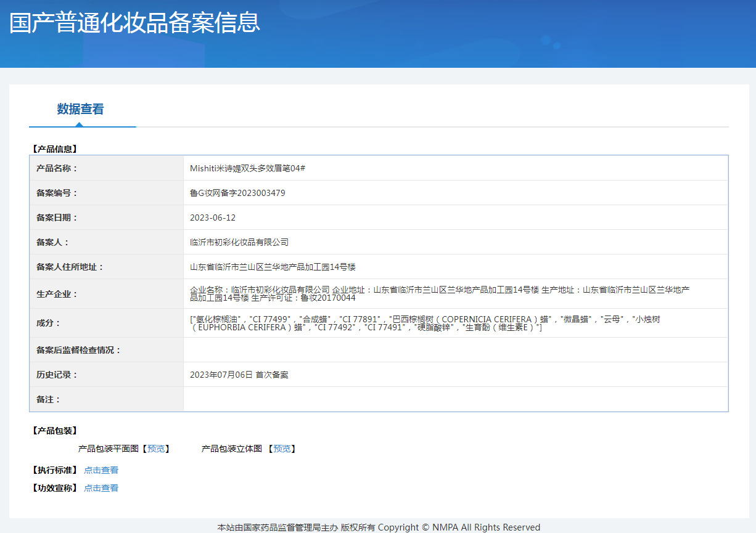Click the 【产品包装】 section heading
The height and width of the screenshot is (533, 756).
(x=55, y=431)
